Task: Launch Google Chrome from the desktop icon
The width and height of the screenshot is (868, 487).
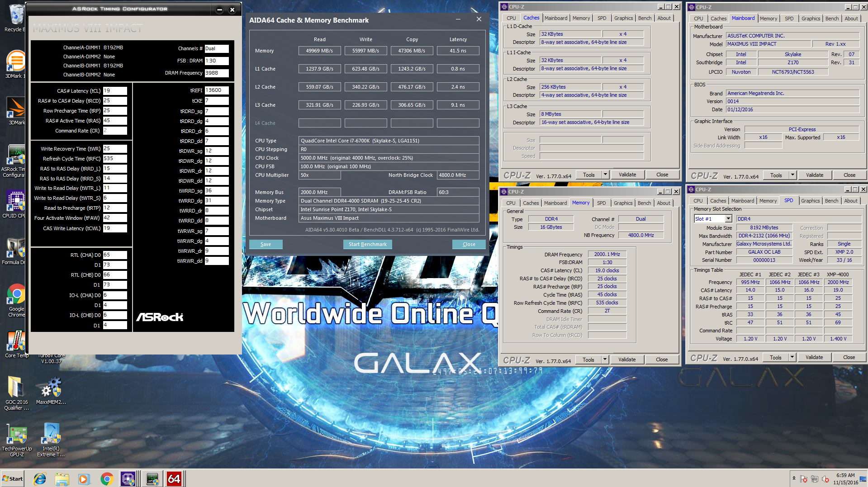Action: pos(16,301)
